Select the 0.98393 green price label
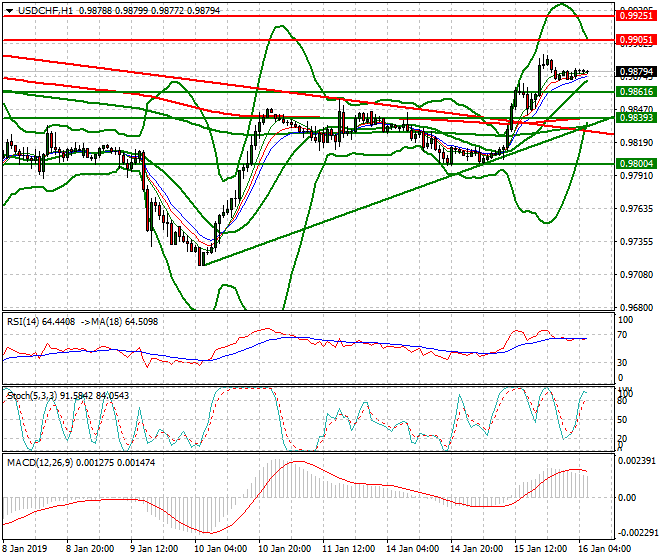Image resolution: width=660 pixels, height=560 pixels. 636,117
